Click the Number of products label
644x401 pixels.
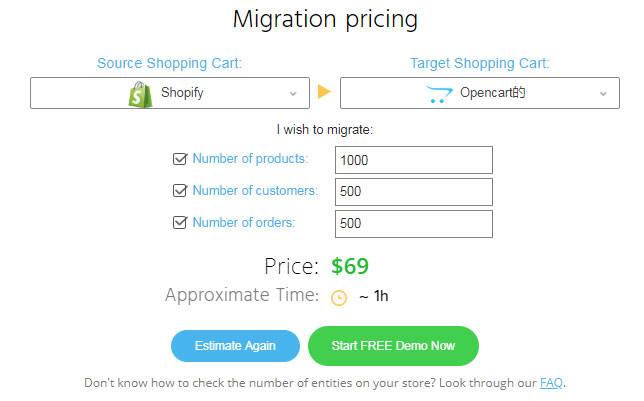point(250,159)
